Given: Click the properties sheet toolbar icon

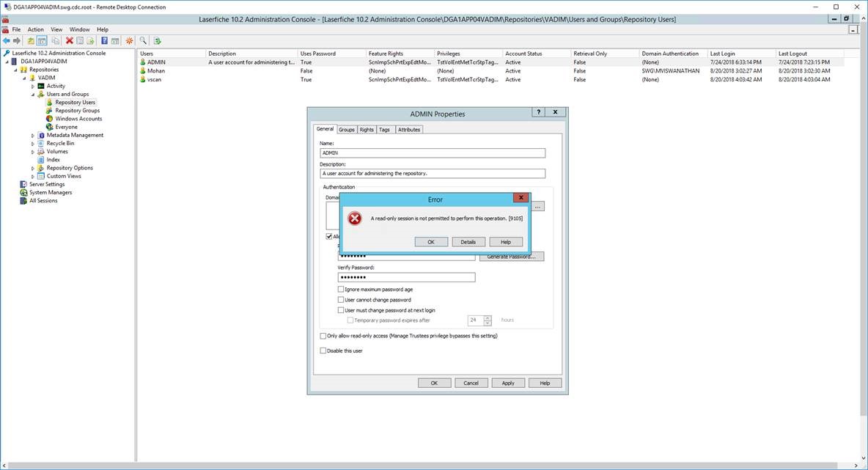Looking at the screenshot, I should [x=80, y=41].
